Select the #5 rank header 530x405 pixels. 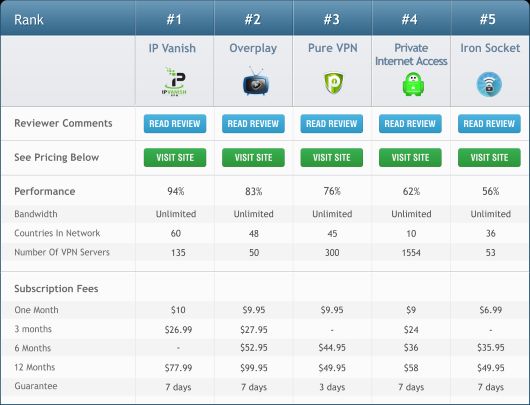[x=488, y=19]
